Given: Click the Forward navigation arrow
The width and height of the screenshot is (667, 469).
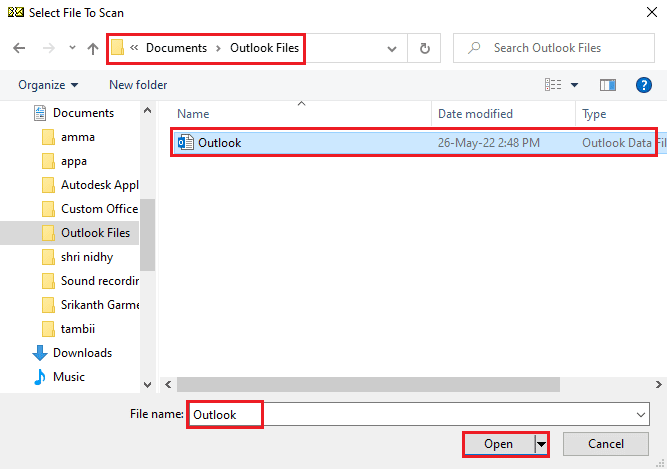Looking at the screenshot, I should (49, 48).
